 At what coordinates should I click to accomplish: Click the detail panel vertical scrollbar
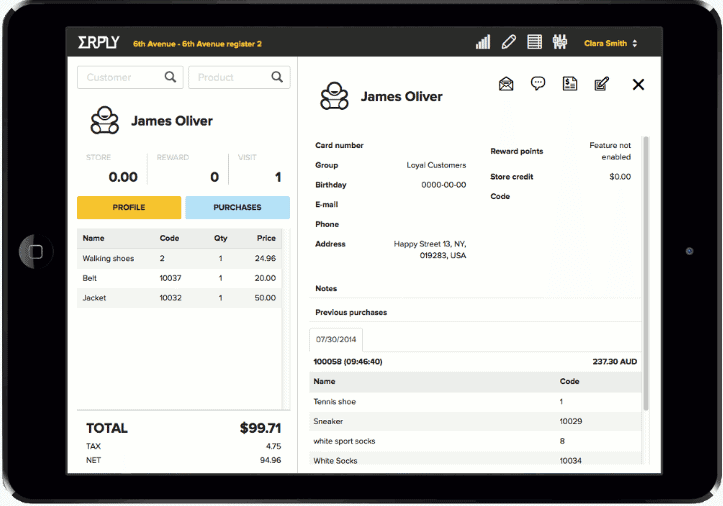point(646,272)
